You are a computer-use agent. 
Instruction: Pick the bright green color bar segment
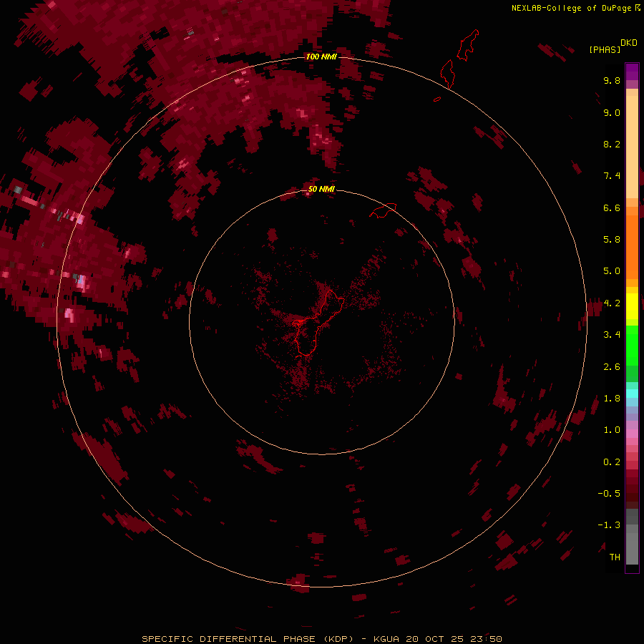632,345
